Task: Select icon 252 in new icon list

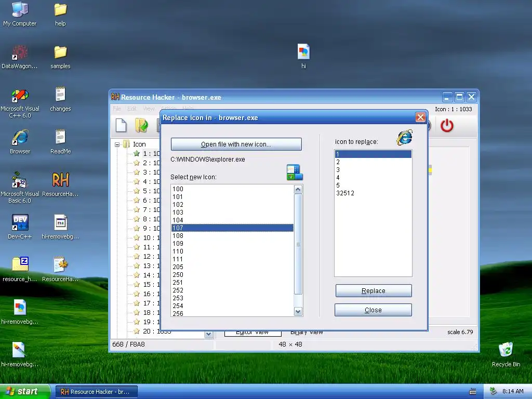Action: click(x=232, y=290)
